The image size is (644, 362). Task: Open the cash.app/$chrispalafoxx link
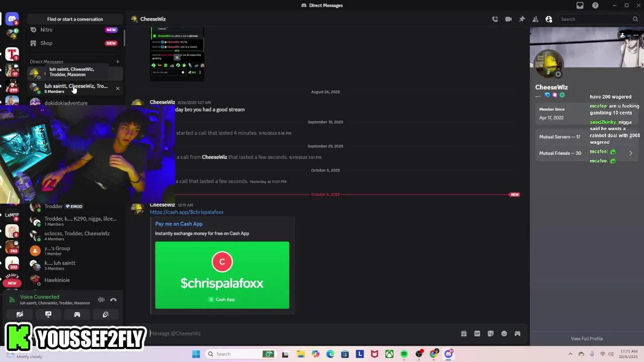pyautogui.click(x=187, y=212)
